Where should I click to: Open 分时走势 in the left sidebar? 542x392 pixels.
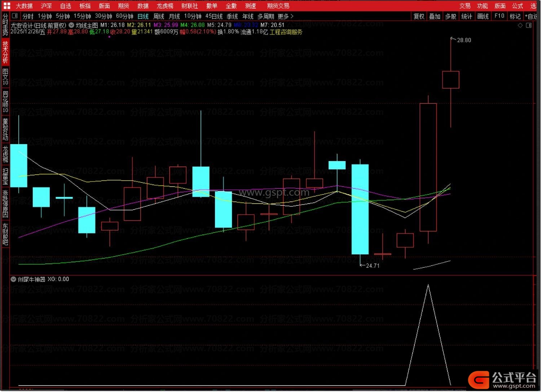(5, 24)
